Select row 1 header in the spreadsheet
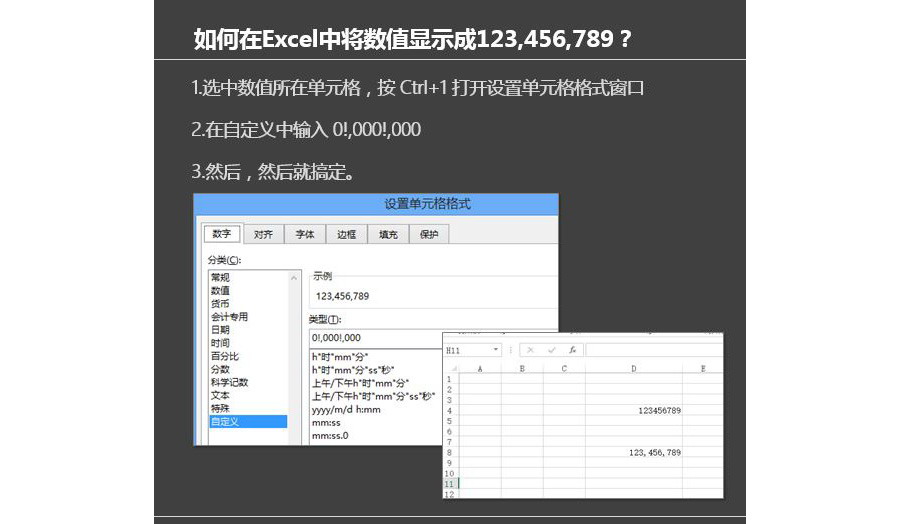Viewport: 900px width, 524px height. tap(451, 379)
